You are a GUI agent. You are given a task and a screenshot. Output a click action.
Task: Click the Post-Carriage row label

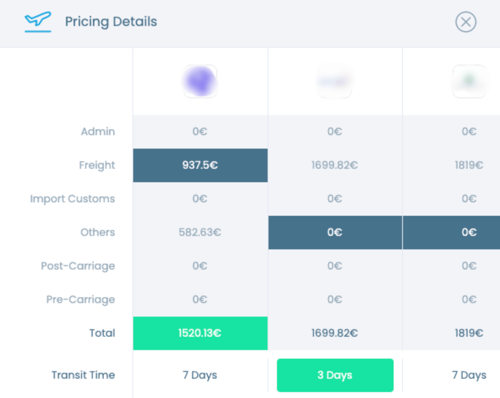pyautogui.click(x=78, y=266)
